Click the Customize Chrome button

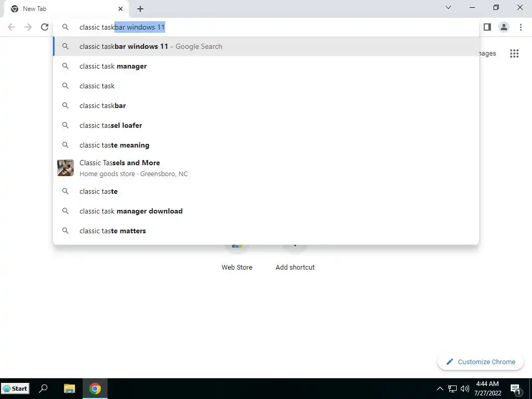[x=481, y=362]
